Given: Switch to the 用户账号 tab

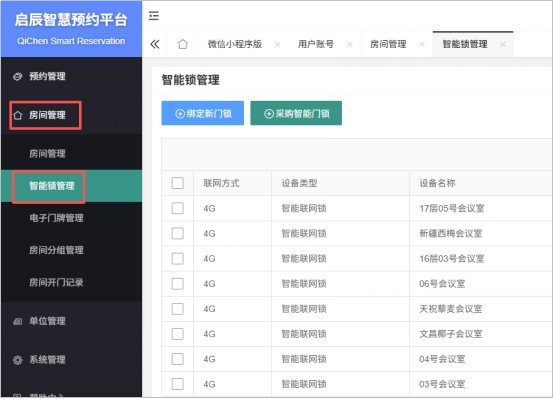Looking at the screenshot, I should click(x=316, y=44).
